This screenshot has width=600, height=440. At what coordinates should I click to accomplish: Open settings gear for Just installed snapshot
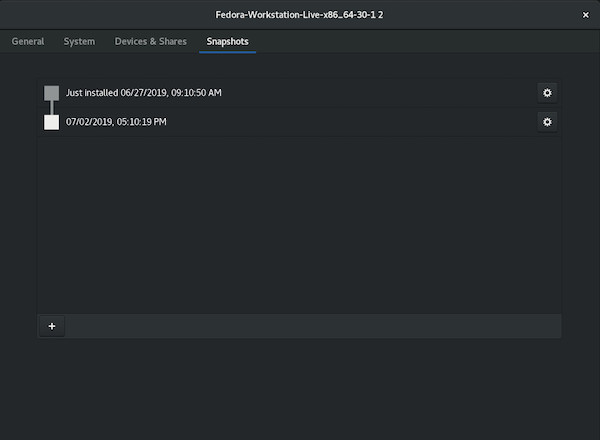[546, 93]
